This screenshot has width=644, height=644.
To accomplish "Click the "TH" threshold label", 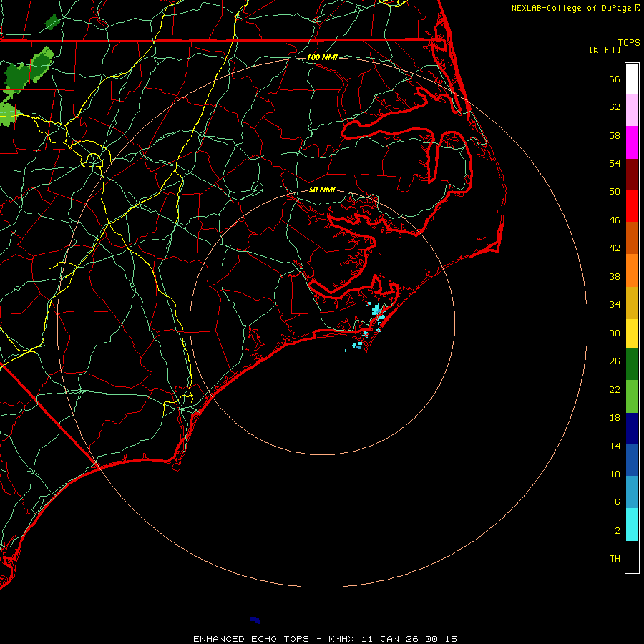I will click(x=615, y=559).
